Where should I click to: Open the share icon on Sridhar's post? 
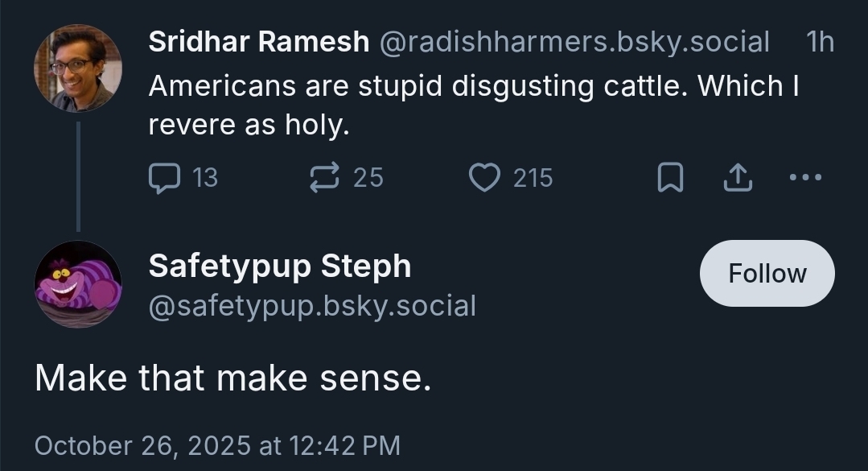point(736,178)
